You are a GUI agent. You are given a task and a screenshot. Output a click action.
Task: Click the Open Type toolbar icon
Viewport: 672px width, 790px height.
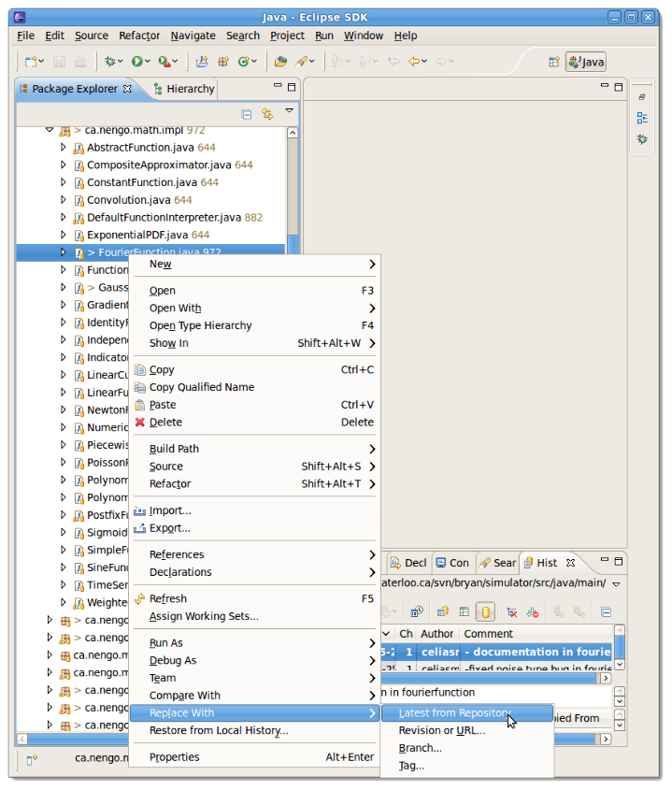coord(280,62)
